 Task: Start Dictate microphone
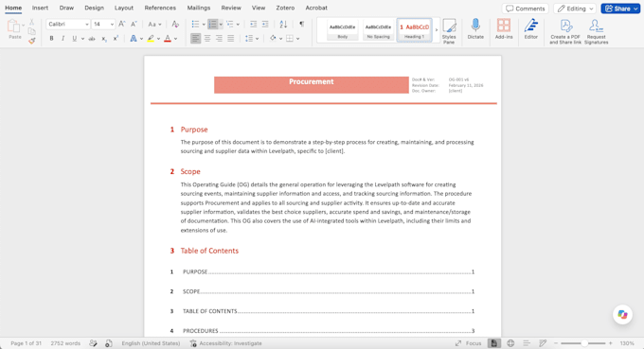475,29
